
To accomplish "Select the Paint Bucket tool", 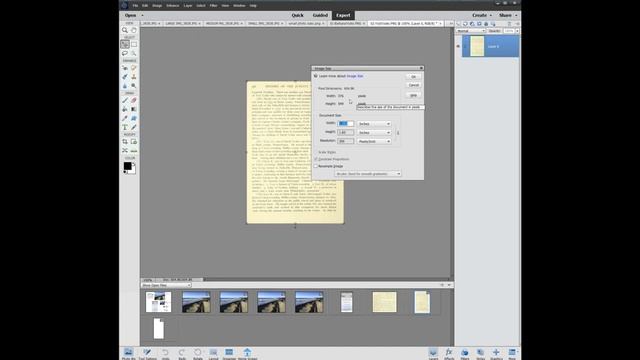I will click(x=125, y=109).
